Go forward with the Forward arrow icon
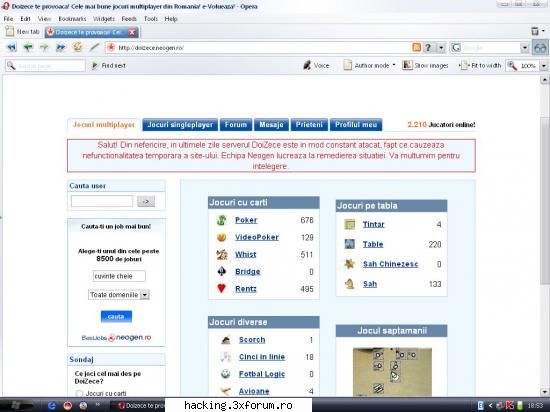 tap(44, 47)
